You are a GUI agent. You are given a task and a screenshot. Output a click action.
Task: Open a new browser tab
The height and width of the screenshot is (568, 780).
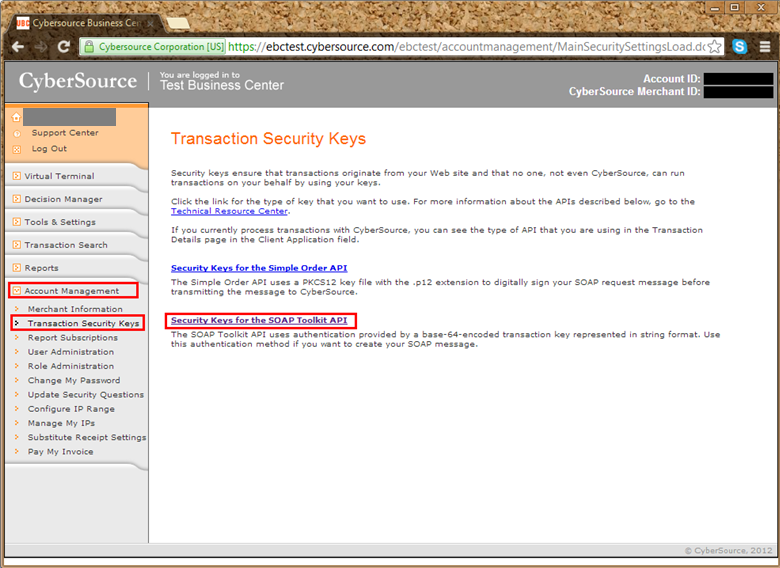pyautogui.click(x=178, y=23)
